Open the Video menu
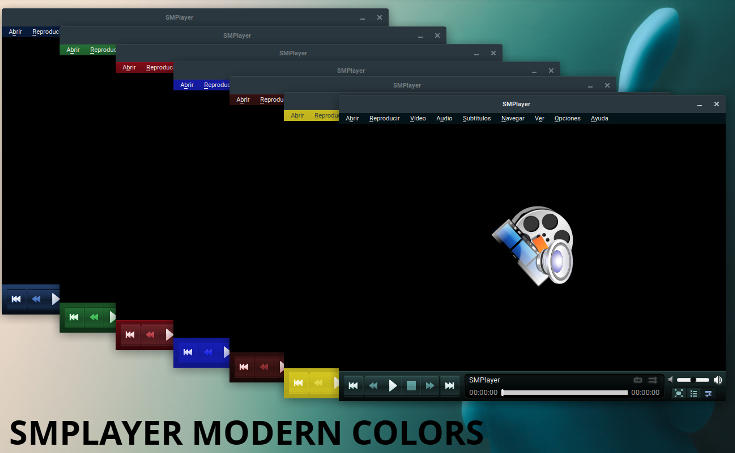The width and height of the screenshot is (735, 453). (x=418, y=118)
